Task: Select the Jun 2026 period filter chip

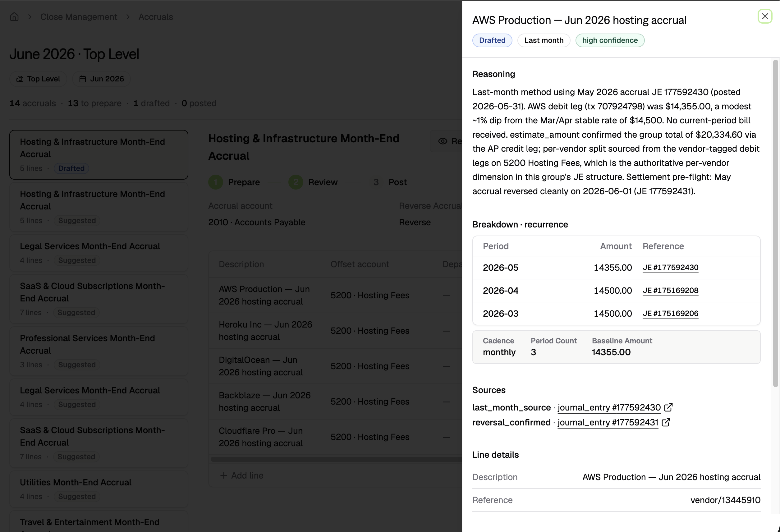Action: (x=101, y=79)
